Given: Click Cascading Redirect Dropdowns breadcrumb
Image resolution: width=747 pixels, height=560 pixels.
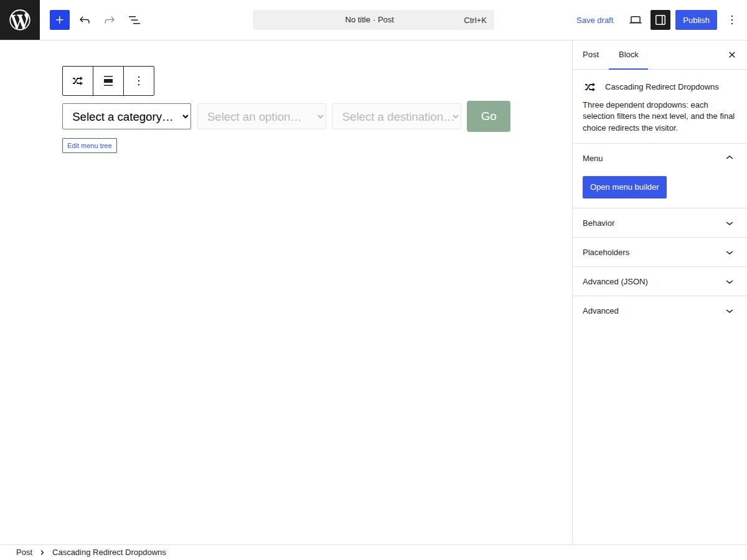Looking at the screenshot, I should 109,553.
